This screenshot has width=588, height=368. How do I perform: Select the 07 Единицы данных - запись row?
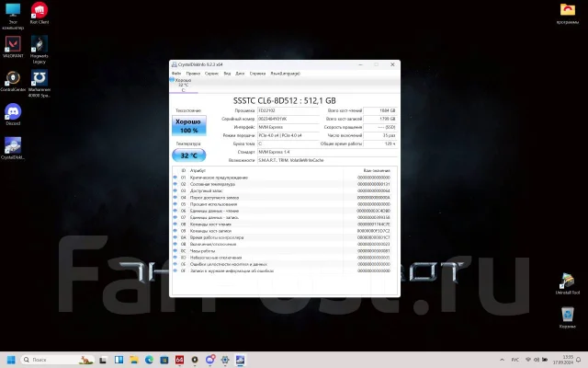[284, 217]
